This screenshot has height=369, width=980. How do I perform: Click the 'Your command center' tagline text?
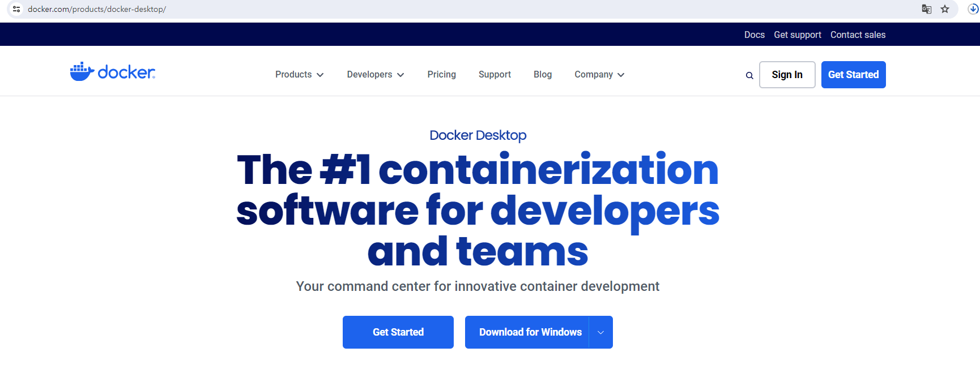coord(478,286)
